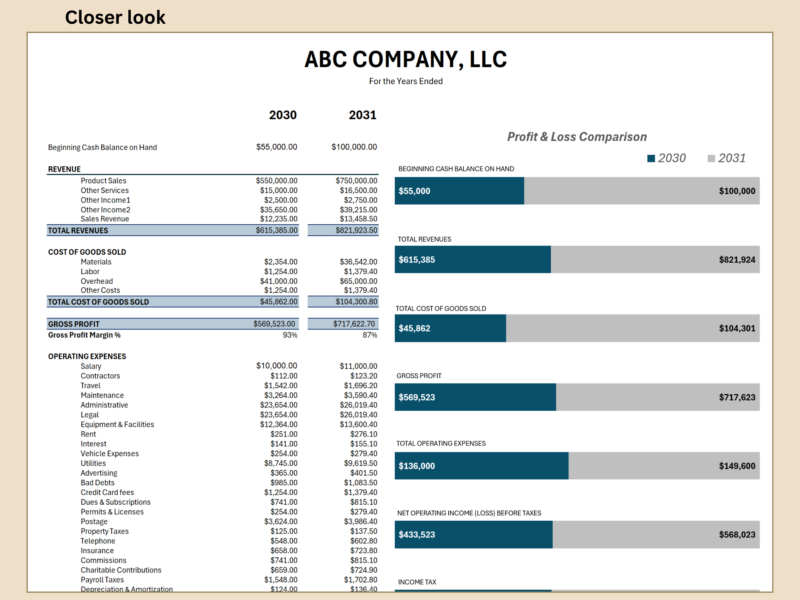Screen dimensions: 800x600
Task: Select 'Beginning Cash Balance on Hand' row label
Action: [x=103, y=147]
